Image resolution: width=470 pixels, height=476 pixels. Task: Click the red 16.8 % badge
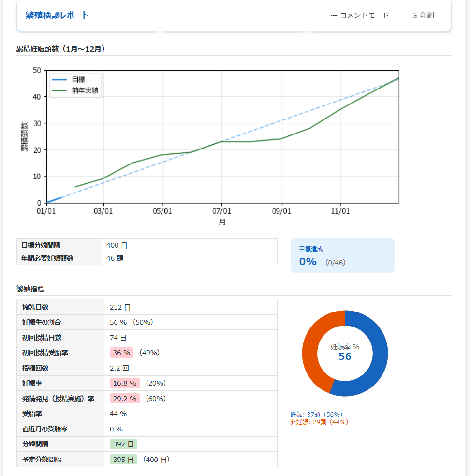(125, 383)
